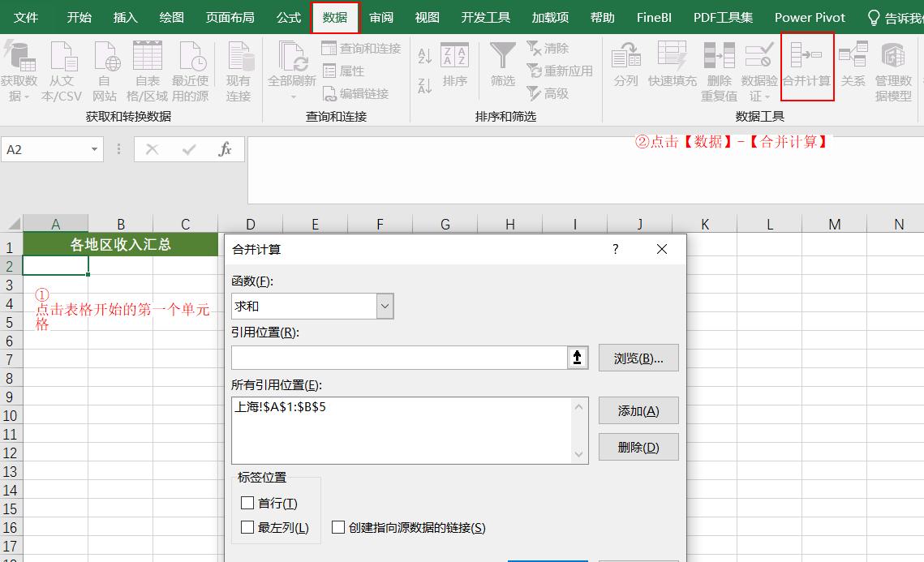Switch to the Power Pivot tab
The image size is (924, 562).
[x=810, y=18]
